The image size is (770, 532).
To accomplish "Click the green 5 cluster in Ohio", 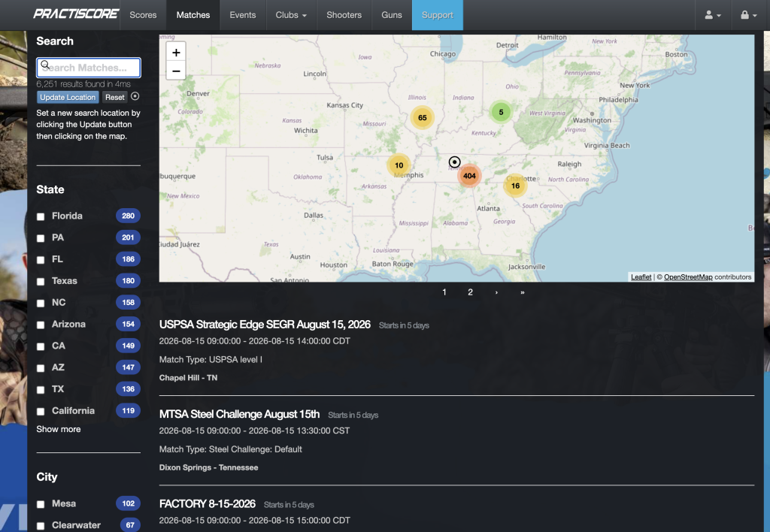I will click(x=501, y=113).
